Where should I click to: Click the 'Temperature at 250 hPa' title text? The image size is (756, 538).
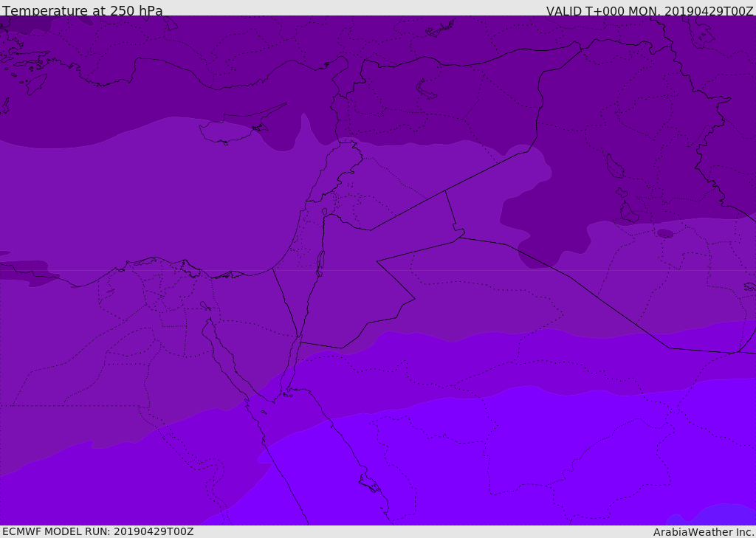pyautogui.click(x=83, y=10)
